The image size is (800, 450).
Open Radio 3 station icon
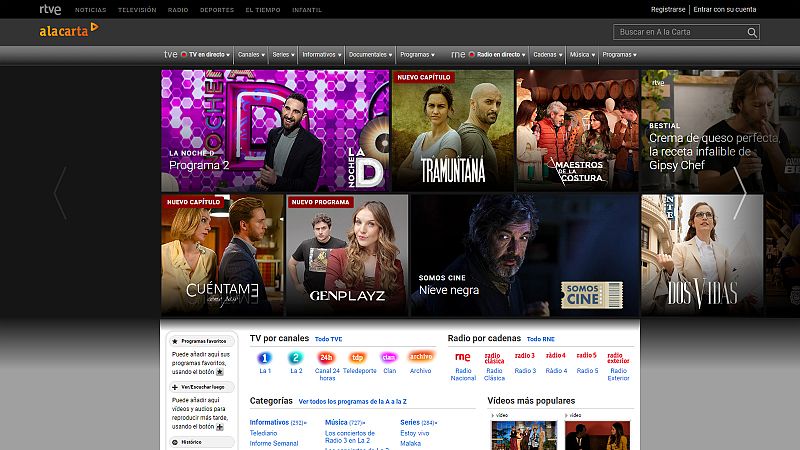click(x=525, y=356)
